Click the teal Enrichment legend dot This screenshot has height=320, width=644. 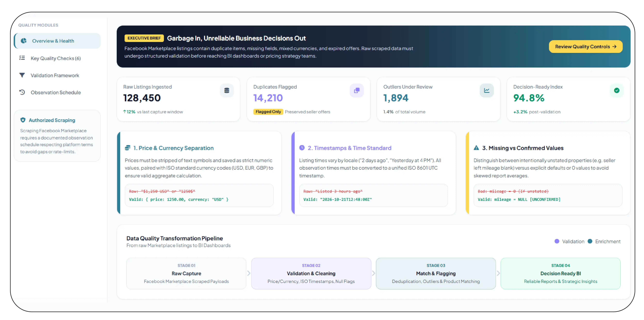pos(590,241)
